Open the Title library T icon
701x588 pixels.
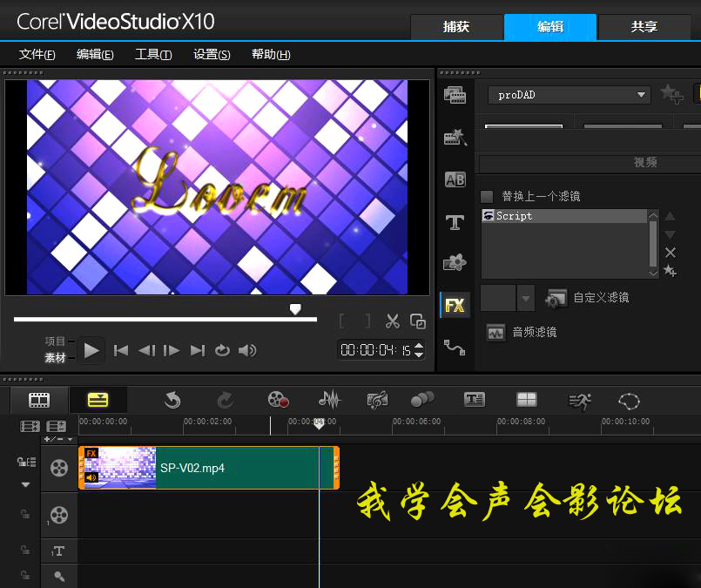pyautogui.click(x=455, y=222)
